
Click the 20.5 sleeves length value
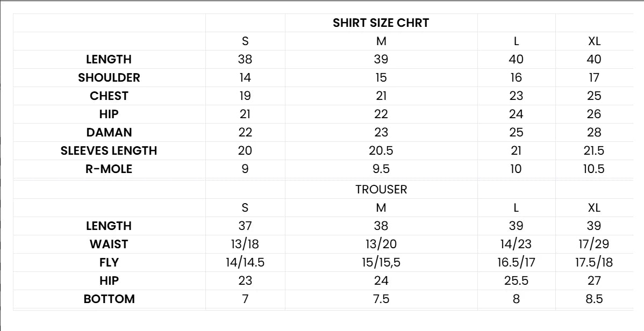coord(381,151)
